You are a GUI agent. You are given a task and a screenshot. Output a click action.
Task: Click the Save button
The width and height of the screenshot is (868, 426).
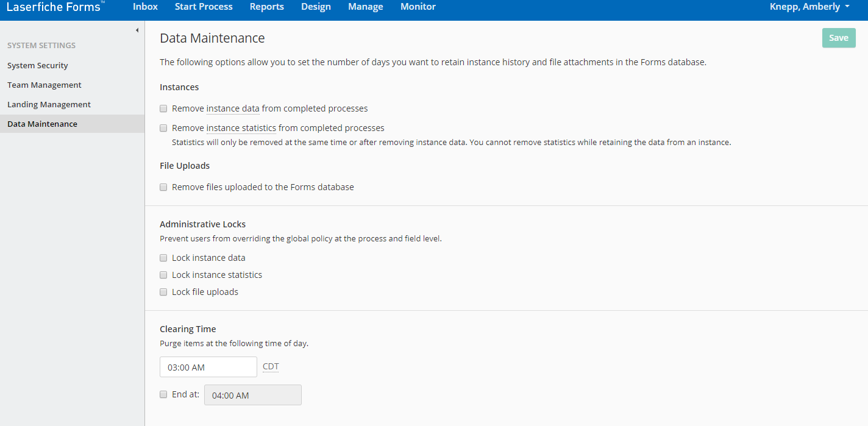[x=838, y=38]
